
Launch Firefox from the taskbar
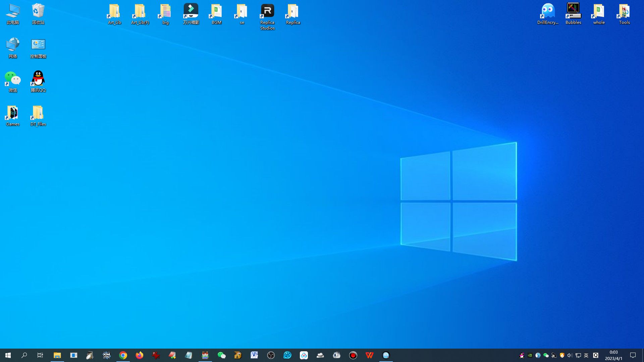pos(140,355)
